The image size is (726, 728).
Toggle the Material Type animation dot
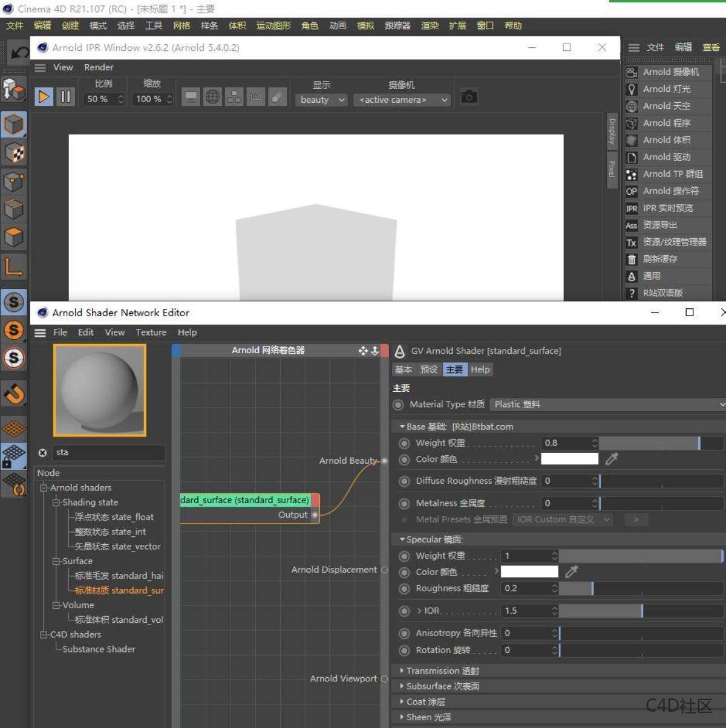pos(398,405)
